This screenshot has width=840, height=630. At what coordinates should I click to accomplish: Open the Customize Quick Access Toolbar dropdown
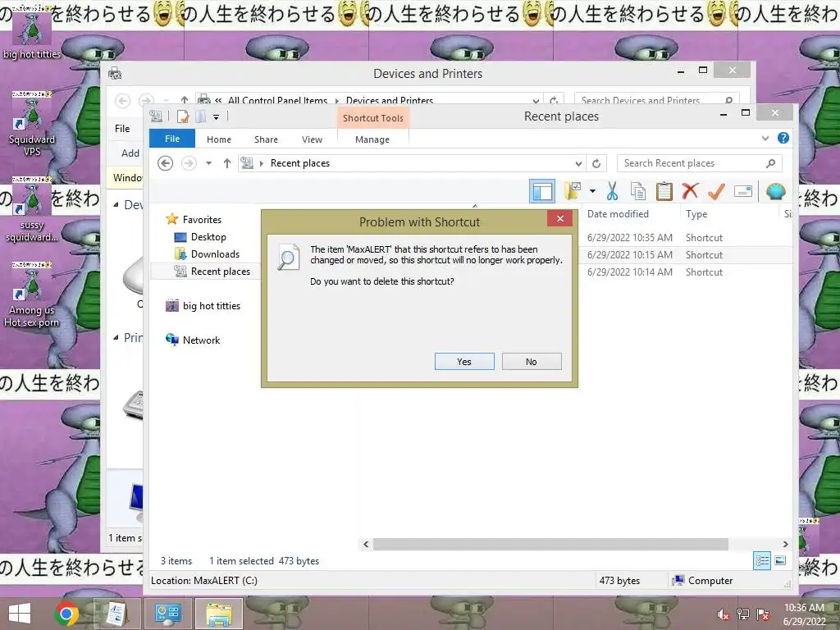(216, 116)
